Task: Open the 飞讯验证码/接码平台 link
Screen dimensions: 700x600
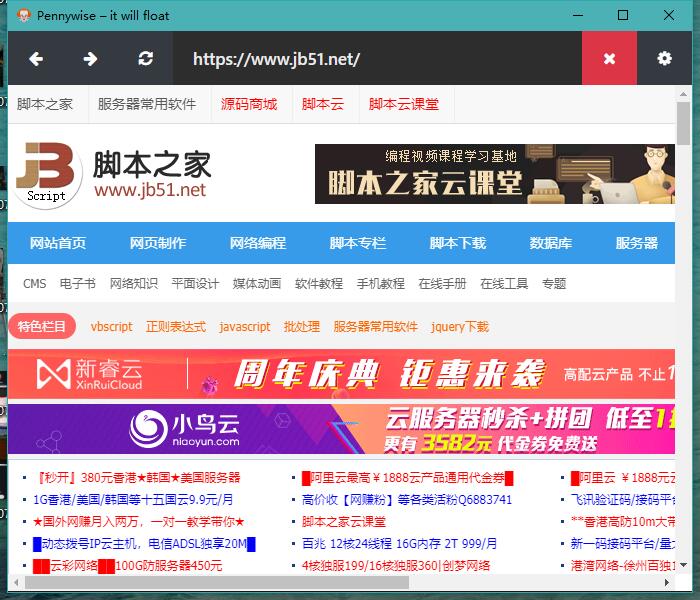Action: [x=623, y=500]
